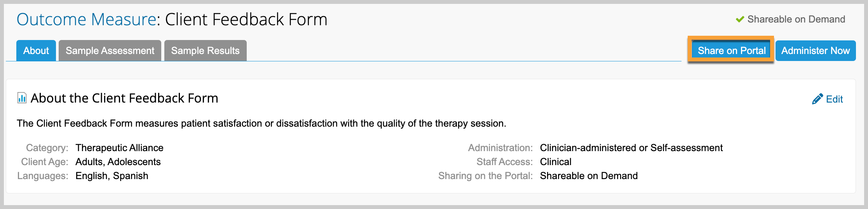Click the Shareable on Demand status label

coord(796,19)
